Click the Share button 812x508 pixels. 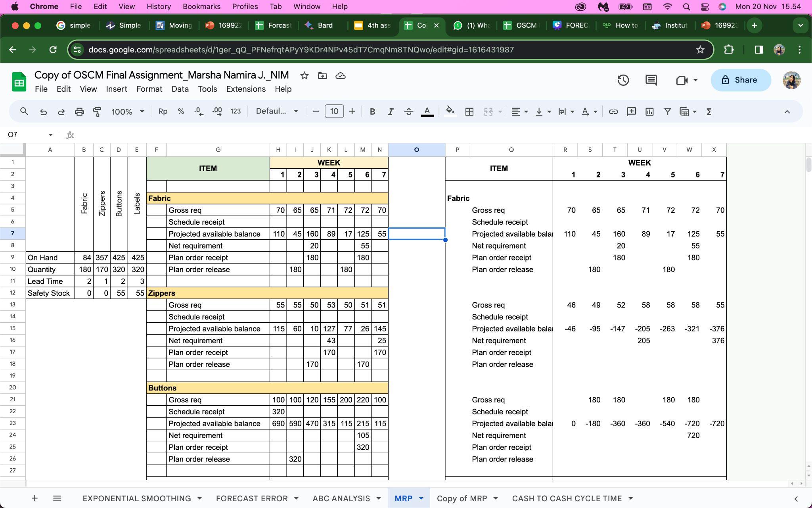point(740,80)
